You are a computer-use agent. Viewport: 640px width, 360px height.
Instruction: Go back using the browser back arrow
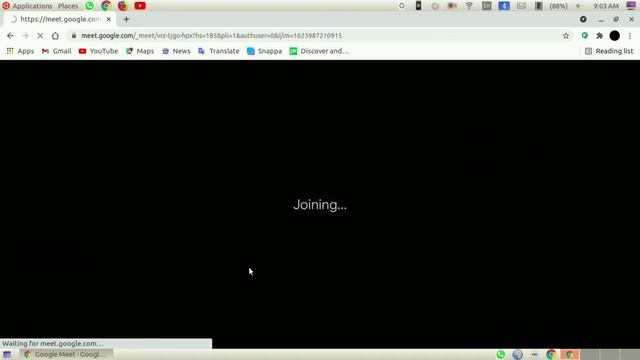click(x=10, y=36)
